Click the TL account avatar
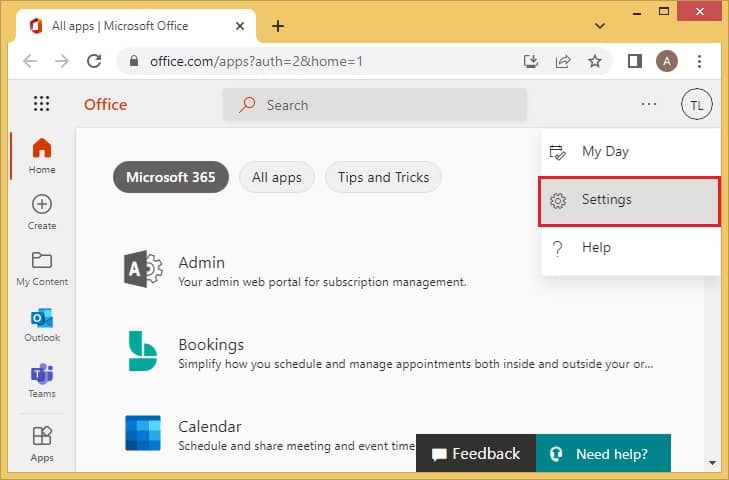This screenshot has width=729, height=480. 696,104
